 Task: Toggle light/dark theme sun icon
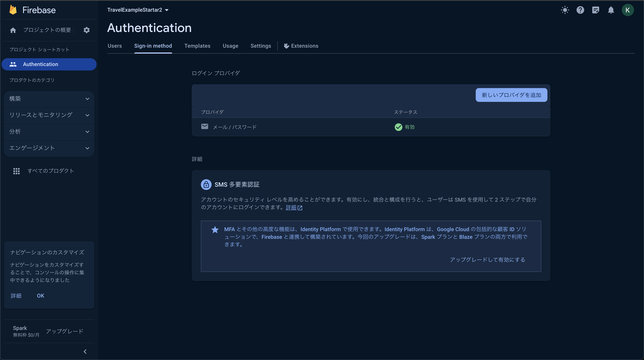pos(565,10)
